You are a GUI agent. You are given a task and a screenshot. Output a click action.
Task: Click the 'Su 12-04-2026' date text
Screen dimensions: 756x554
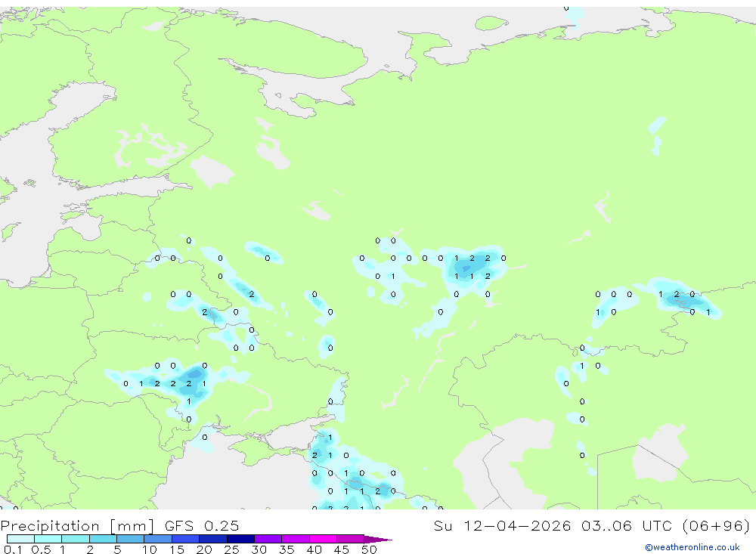(x=502, y=526)
